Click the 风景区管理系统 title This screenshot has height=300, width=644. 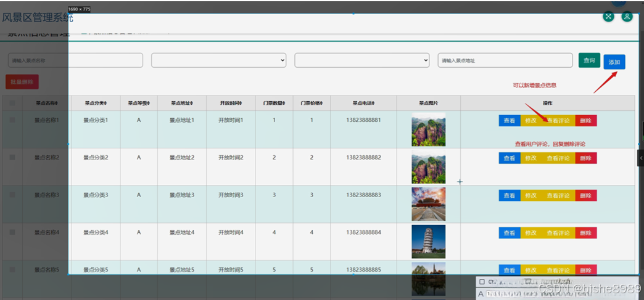[x=38, y=18]
